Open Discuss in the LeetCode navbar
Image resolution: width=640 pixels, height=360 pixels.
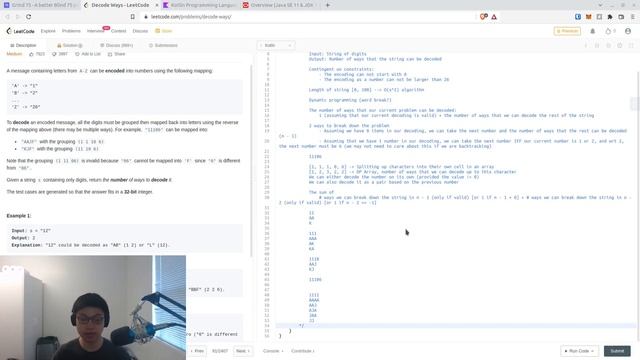click(140, 31)
